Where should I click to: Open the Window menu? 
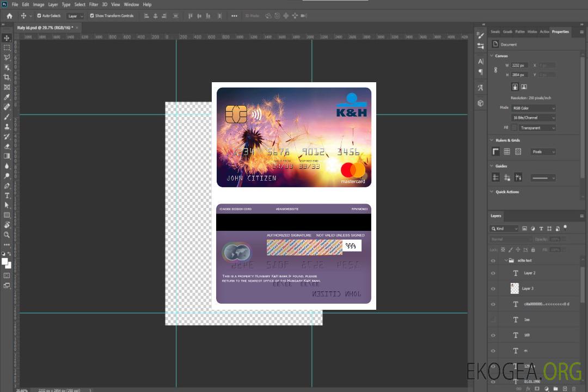(131, 4)
